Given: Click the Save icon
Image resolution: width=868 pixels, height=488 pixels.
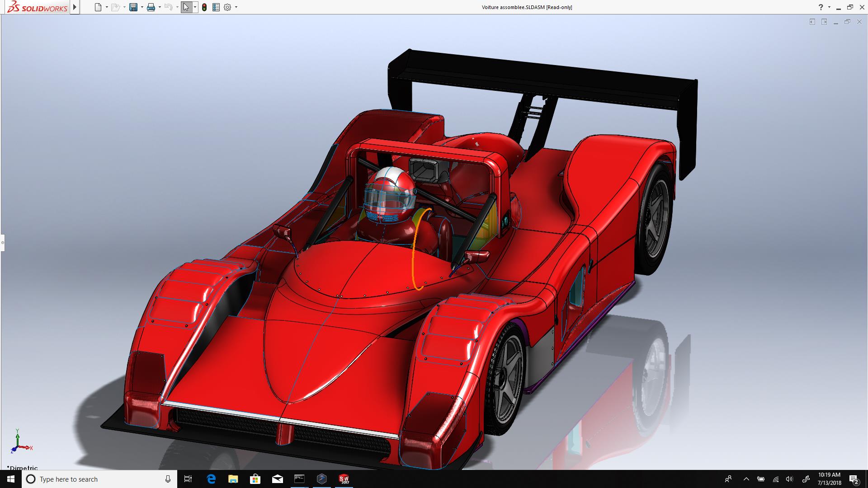Looking at the screenshot, I should 133,7.
